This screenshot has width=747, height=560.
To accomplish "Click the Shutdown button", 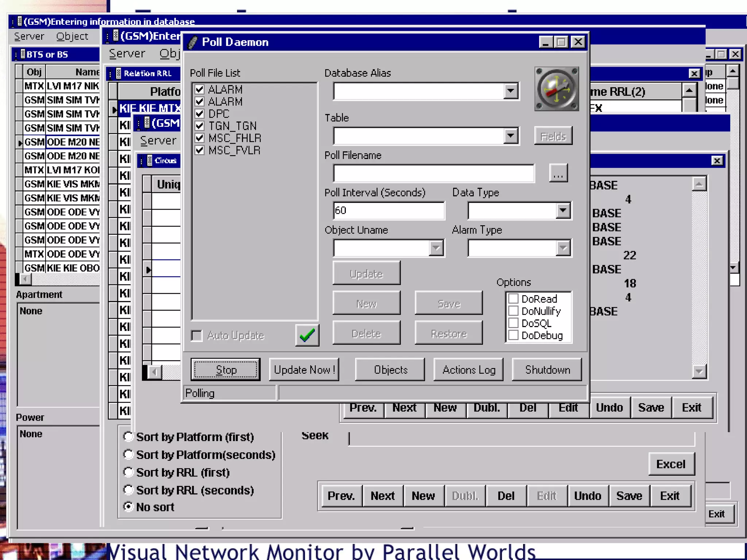I will pos(547,370).
